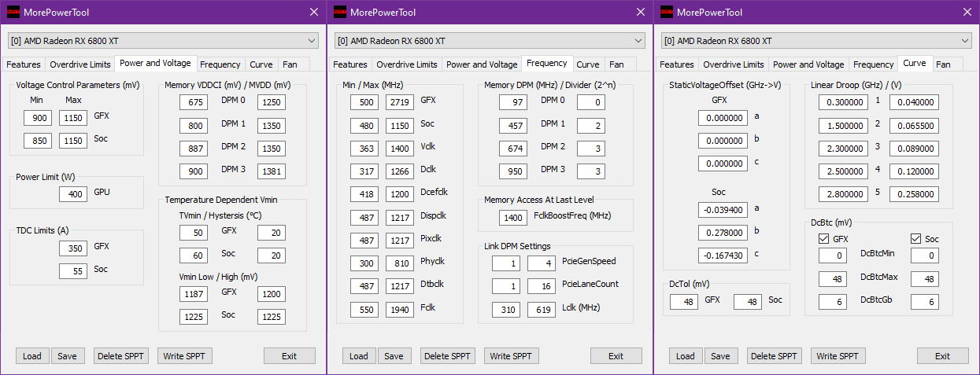This screenshot has height=375, width=980.
Task: Enable GFX checkbox under DcBtc
Action: pyautogui.click(x=824, y=238)
